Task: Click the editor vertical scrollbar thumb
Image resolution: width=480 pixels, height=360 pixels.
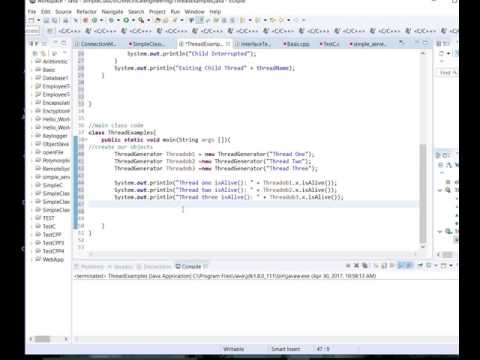Action: point(423,193)
